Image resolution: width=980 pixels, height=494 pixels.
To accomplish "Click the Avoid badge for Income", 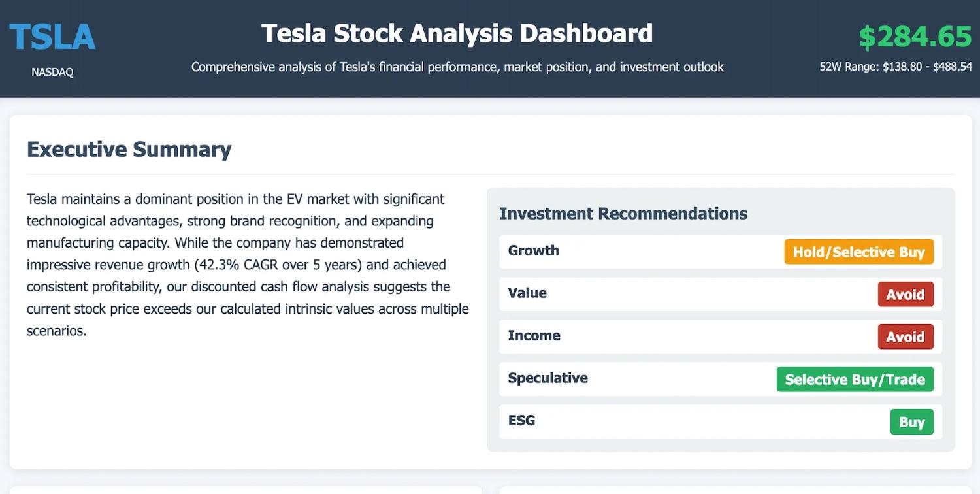I will (x=905, y=337).
